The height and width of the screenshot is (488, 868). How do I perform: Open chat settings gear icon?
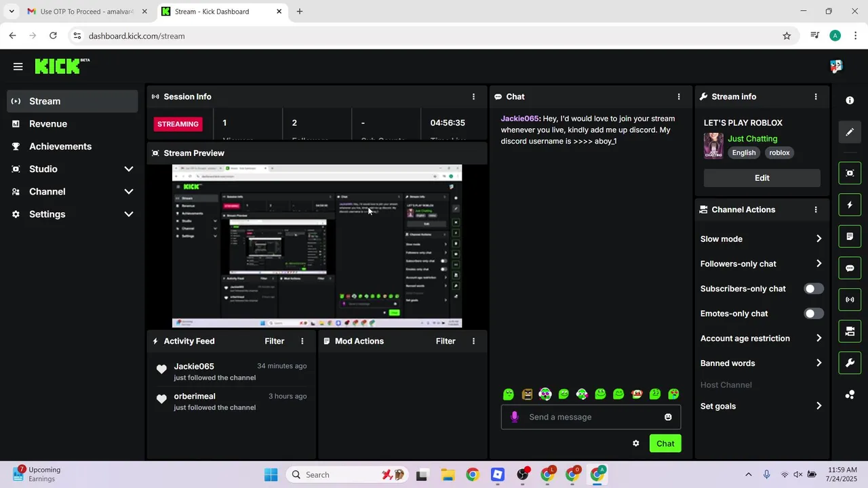pos(635,443)
